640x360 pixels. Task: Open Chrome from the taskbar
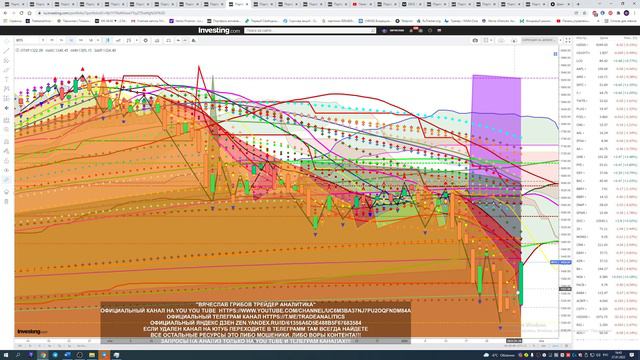pos(42,355)
